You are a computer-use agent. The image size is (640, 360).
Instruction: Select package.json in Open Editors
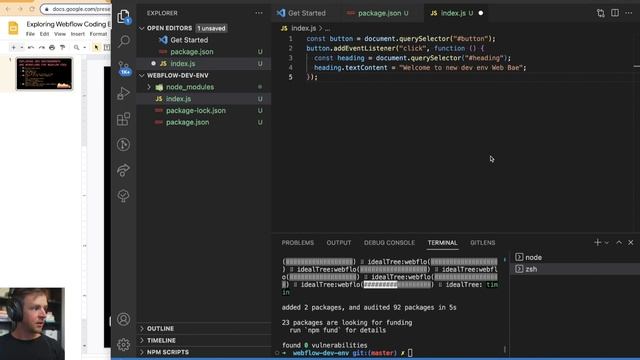click(204, 52)
